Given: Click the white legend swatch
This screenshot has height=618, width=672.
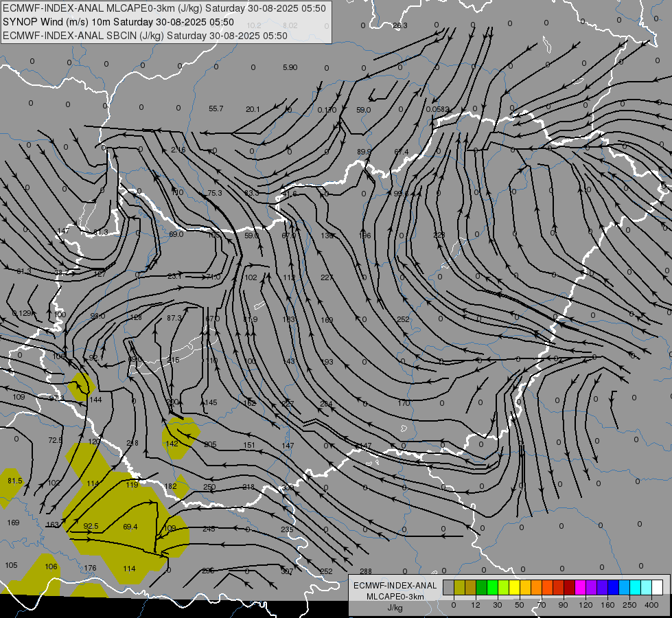Looking at the screenshot, I should click(x=658, y=587).
